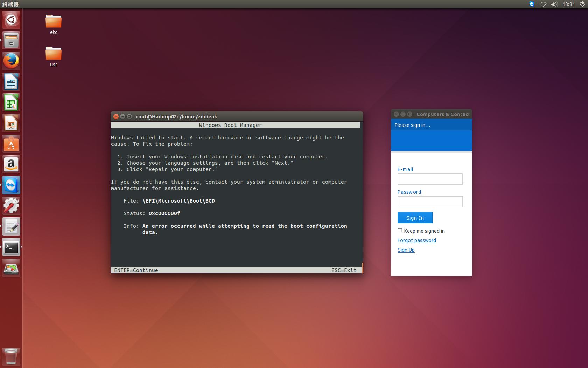Close the Computers & Contacts window
This screenshot has height=368, width=588.
396,114
